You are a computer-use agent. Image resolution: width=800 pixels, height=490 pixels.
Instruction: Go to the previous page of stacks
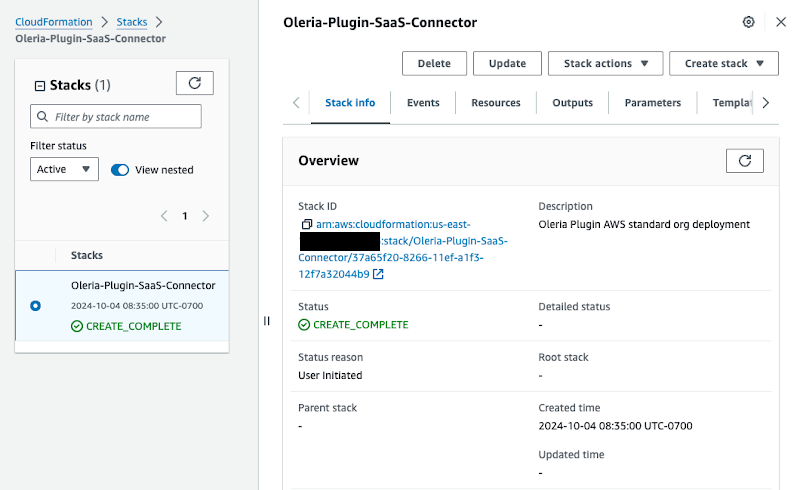(164, 216)
